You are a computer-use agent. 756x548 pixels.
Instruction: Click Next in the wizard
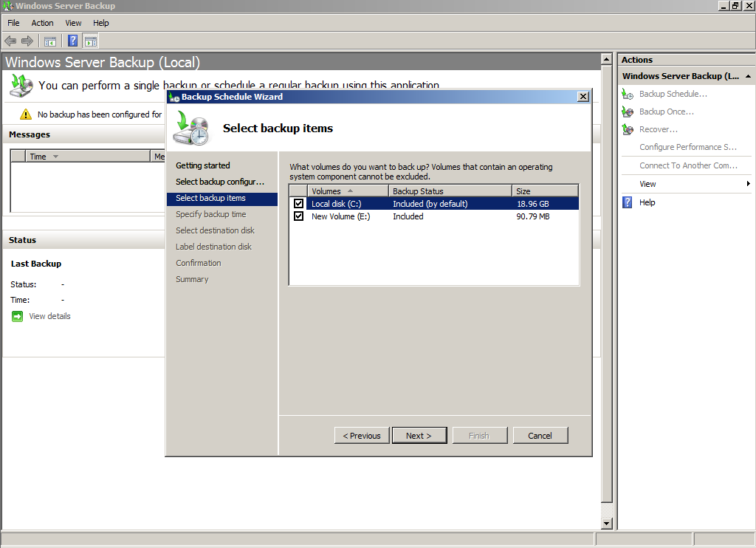(419, 436)
